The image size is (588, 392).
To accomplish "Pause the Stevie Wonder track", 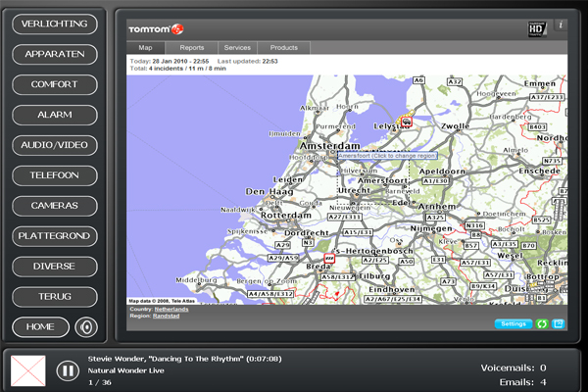I will [68, 371].
